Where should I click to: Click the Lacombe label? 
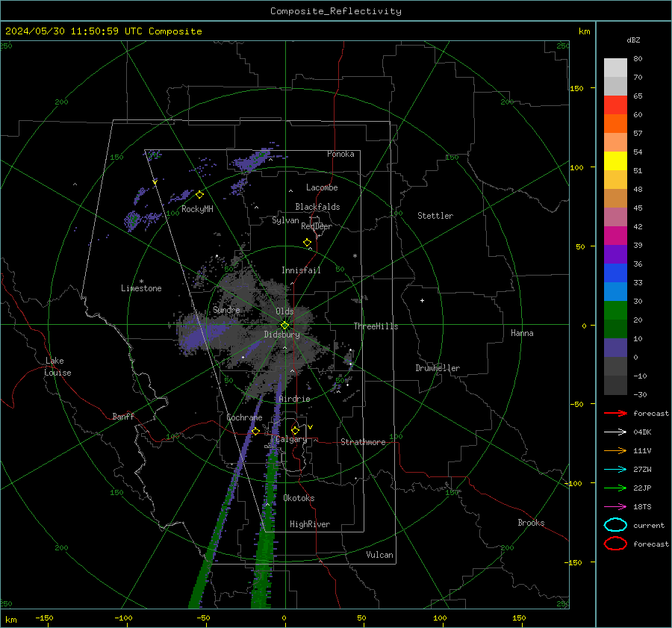pyautogui.click(x=322, y=187)
